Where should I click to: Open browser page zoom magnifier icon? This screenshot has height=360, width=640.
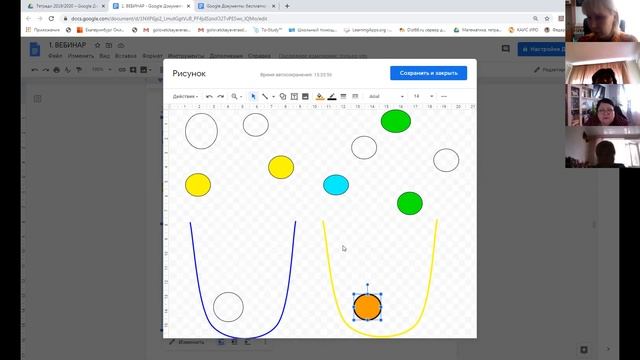[x=535, y=18]
